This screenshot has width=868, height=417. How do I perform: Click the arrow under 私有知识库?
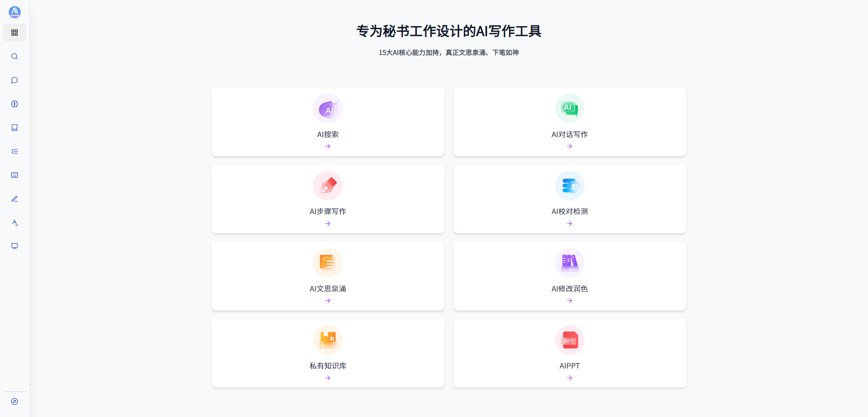[328, 378]
